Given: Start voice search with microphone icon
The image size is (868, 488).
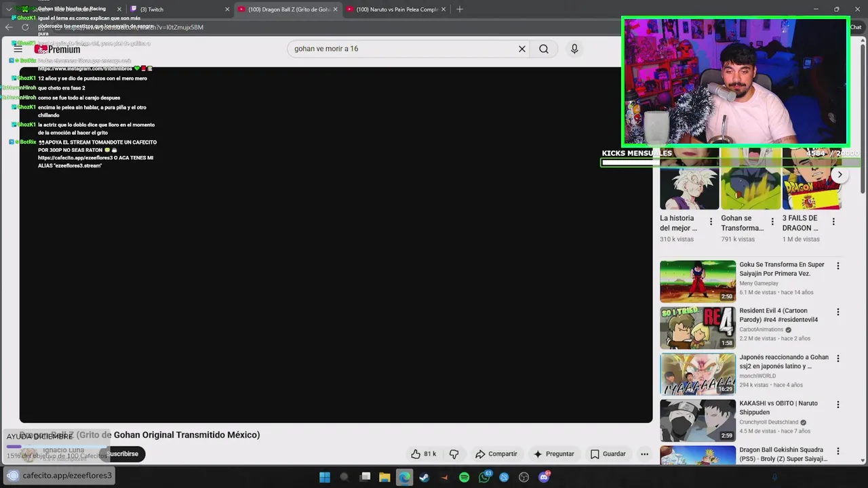Looking at the screenshot, I should 574,49.
